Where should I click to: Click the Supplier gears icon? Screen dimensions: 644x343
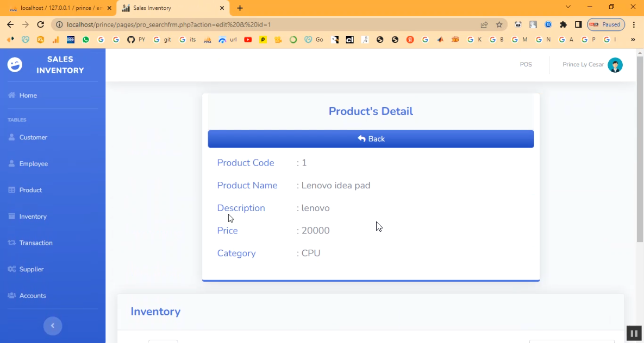click(x=12, y=269)
